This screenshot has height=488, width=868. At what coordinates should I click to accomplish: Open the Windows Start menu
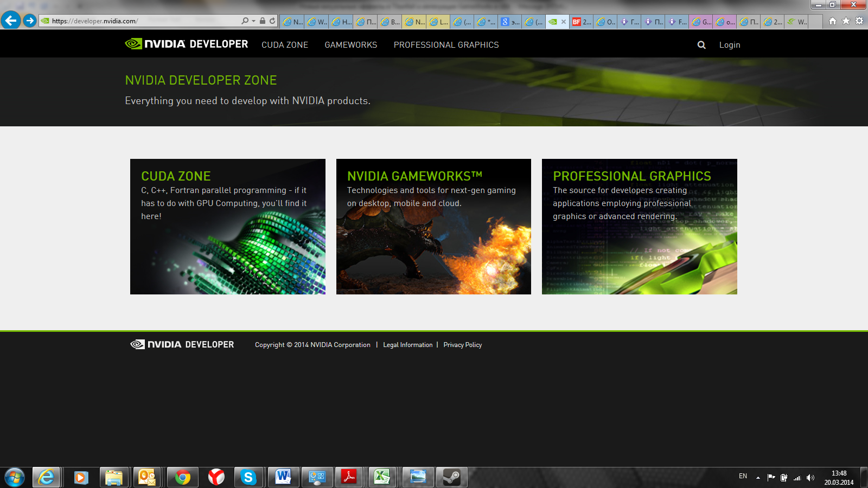(15, 477)
